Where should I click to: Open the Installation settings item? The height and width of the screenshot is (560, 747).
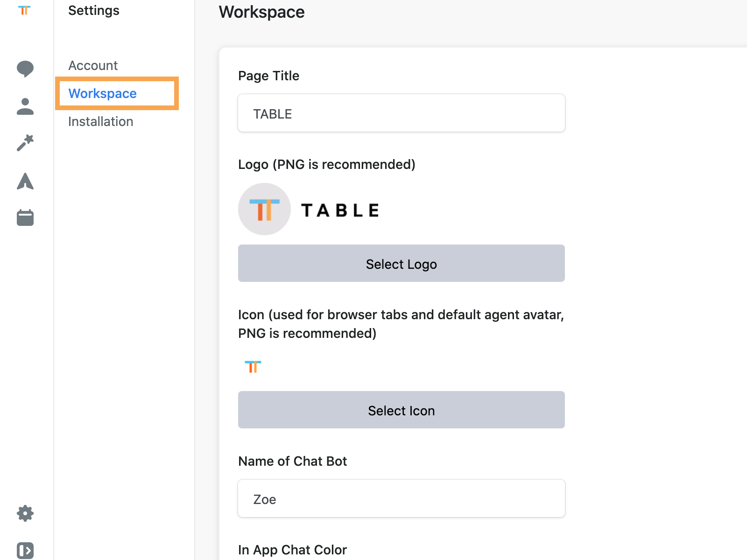pyautogui.click(x=101, y=121)
